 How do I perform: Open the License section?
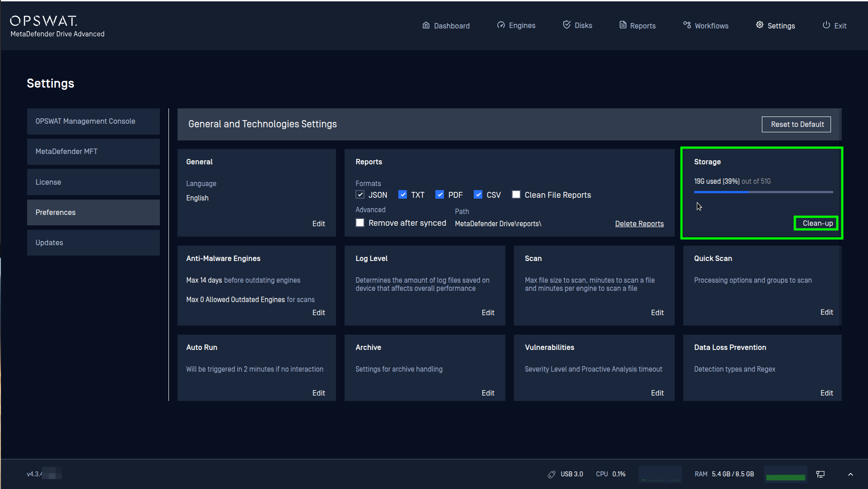click(93, 182)
